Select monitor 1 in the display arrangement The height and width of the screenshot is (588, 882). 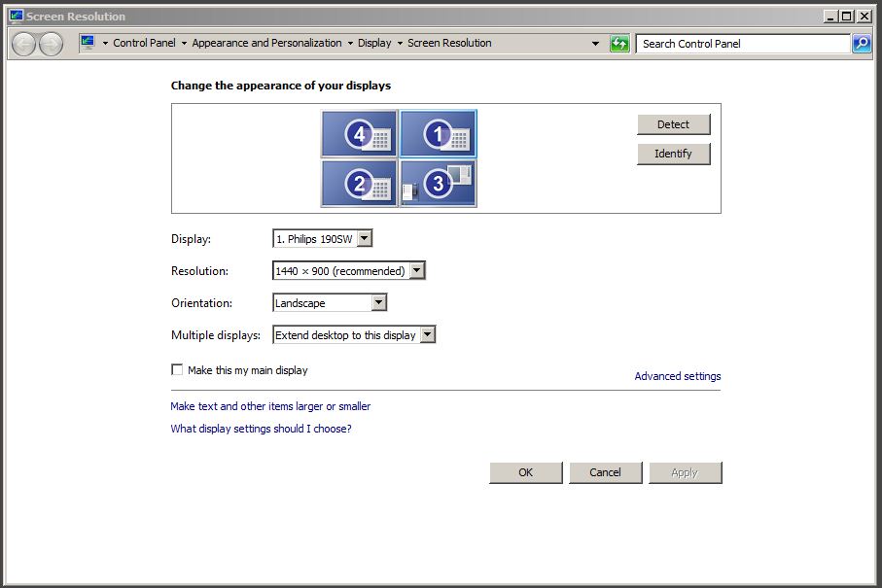[439, 134]
